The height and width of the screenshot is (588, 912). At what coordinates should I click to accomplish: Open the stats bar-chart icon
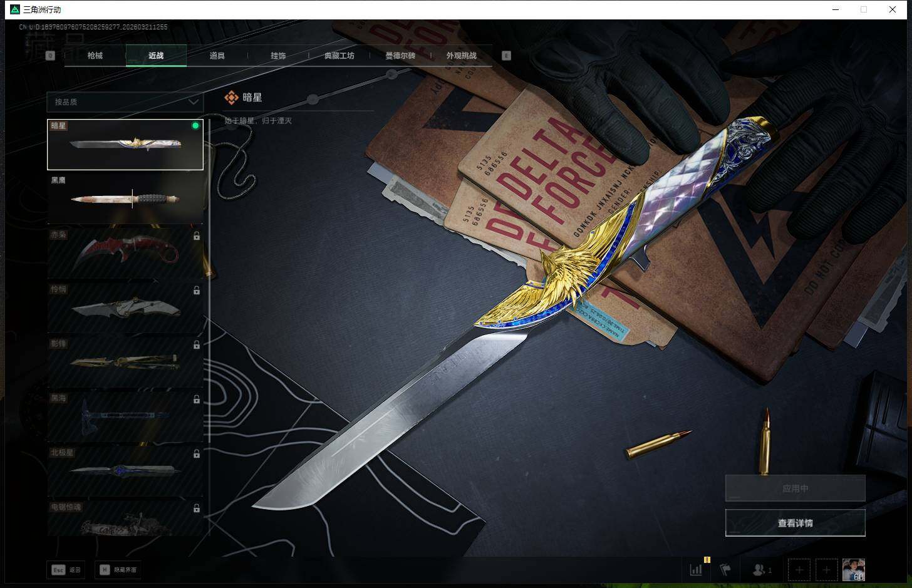pyautogui.click(x=696, y=570)
